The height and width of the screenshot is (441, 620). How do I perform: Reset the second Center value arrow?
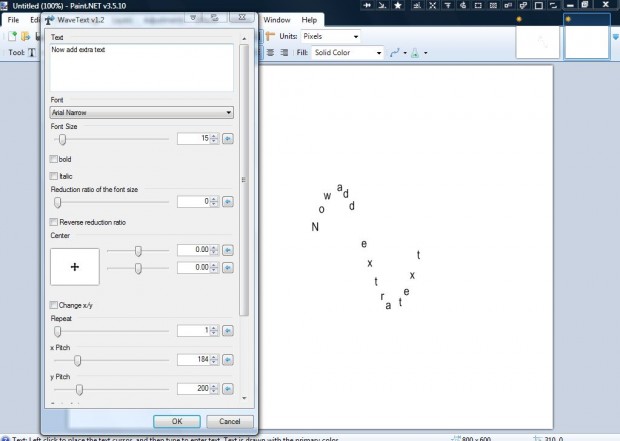point(228,268)
